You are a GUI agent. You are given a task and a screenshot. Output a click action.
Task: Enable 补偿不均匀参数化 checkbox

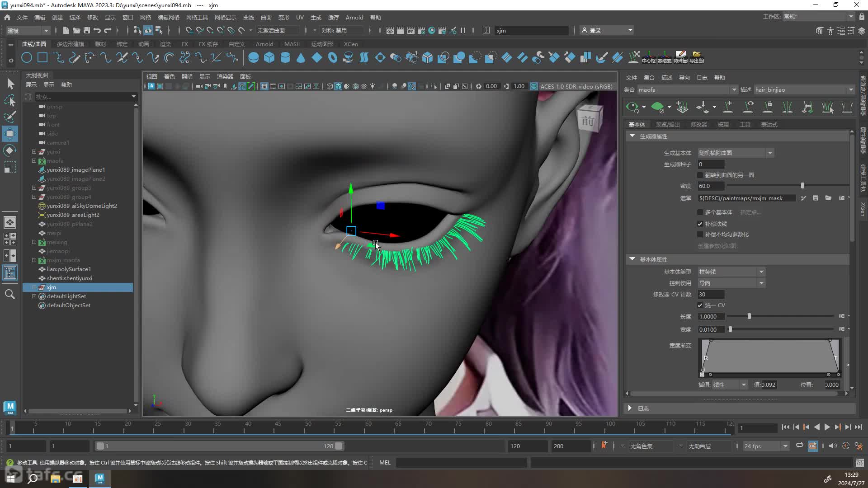pos(700,235)
